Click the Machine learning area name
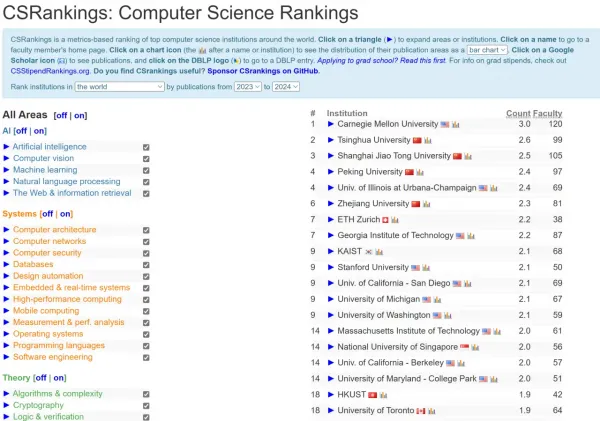The image size is (600, 421). [45, 170]
